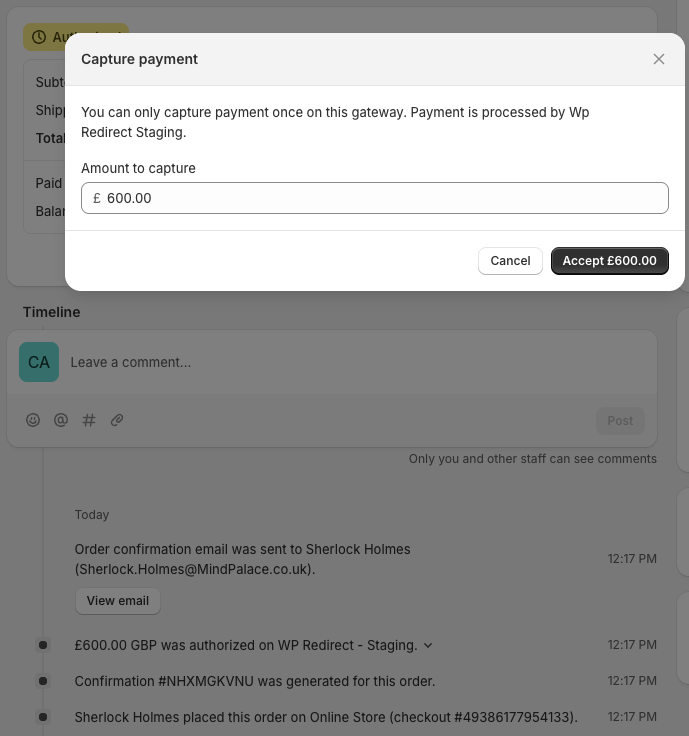Click the Timeline section heading
The height and width of the screenshot is (736, 689).
click(52, 312)
